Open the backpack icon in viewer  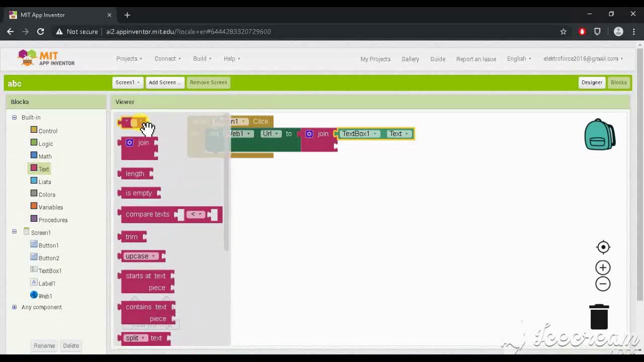click(x=600, y=134)
